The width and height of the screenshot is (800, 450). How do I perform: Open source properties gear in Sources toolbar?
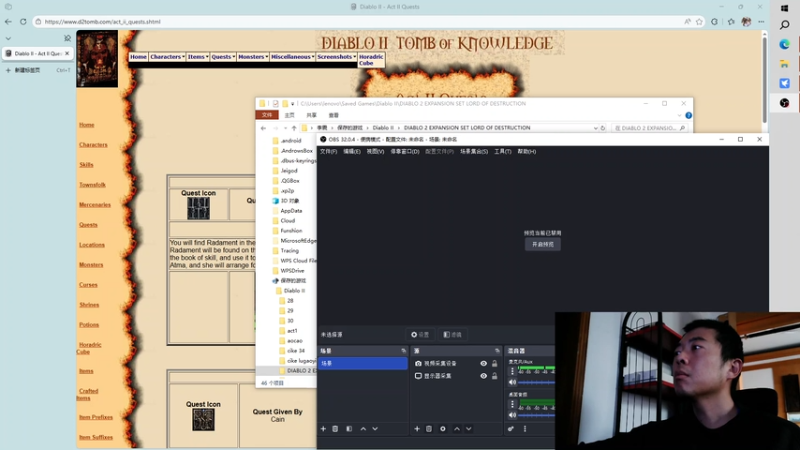click(x=443, y=429)
